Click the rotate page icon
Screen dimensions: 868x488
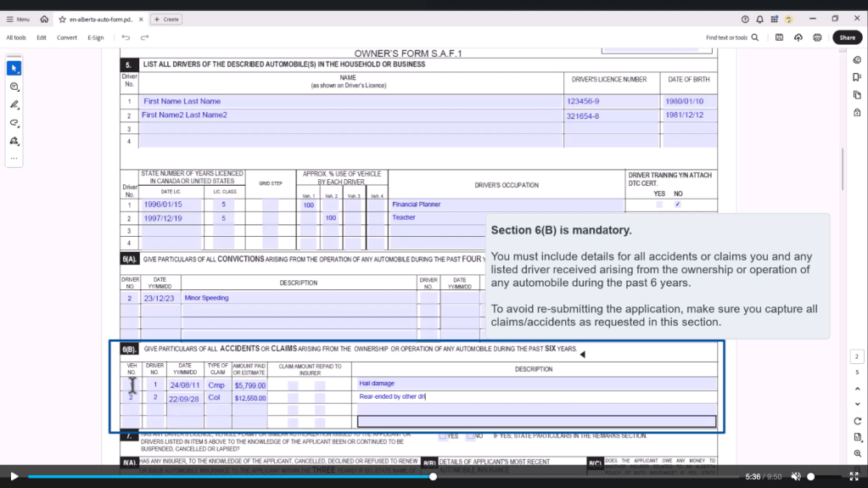tap(857, 421)
